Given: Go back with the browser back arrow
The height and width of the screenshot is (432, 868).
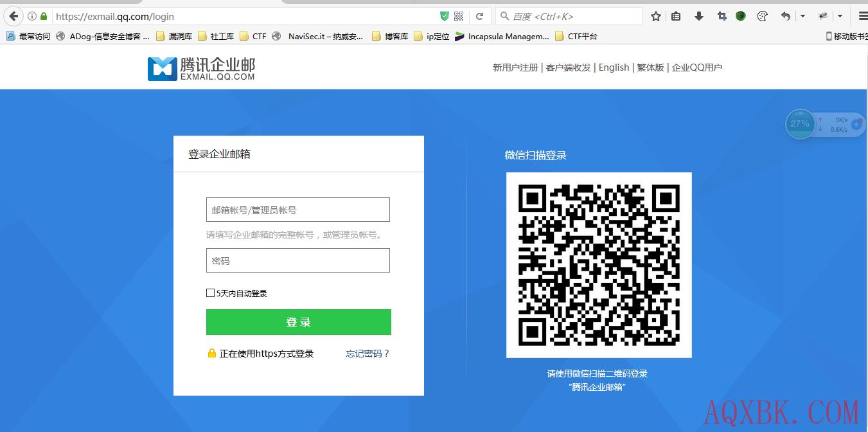Looking at the screenshot, I should point(13,16).
